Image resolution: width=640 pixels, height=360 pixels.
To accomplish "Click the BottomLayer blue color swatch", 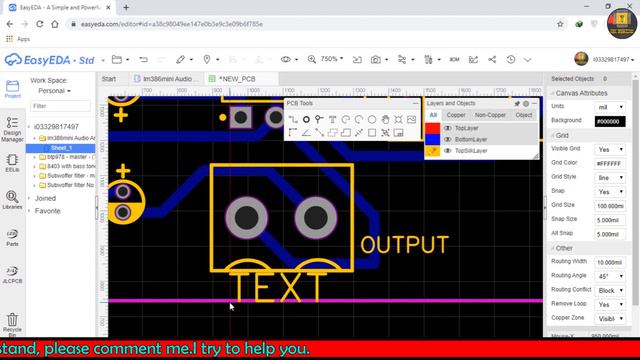I will (433, 140).
